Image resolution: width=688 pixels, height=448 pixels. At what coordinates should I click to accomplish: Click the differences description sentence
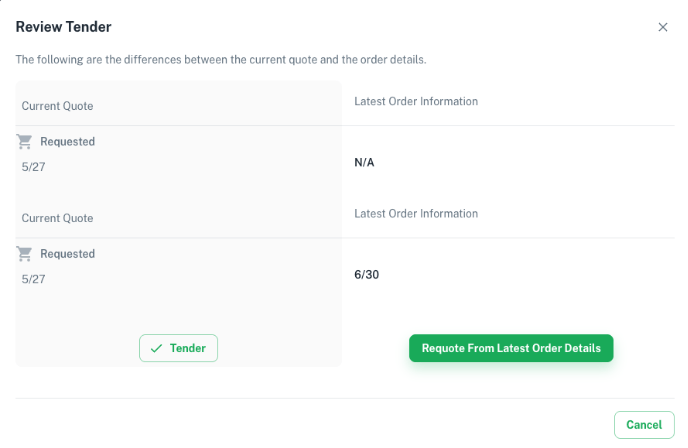pyautogui.click(x=221, y=60)
